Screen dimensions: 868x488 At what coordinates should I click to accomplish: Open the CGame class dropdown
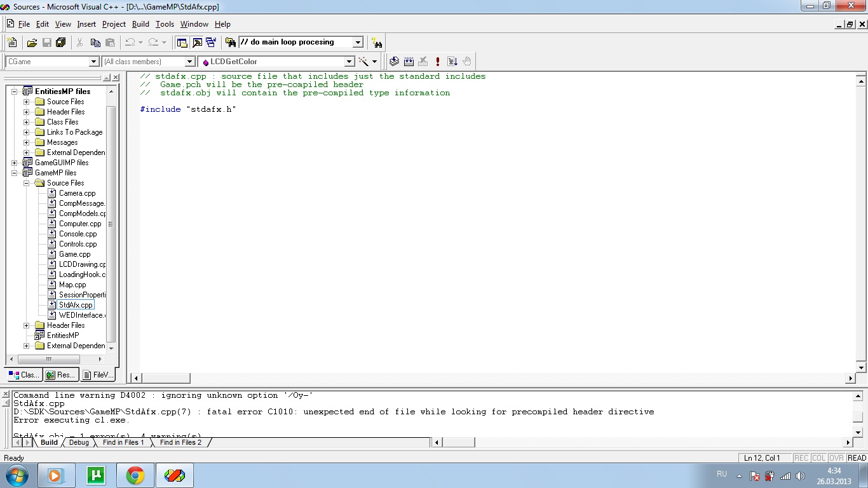click(95, 62)
